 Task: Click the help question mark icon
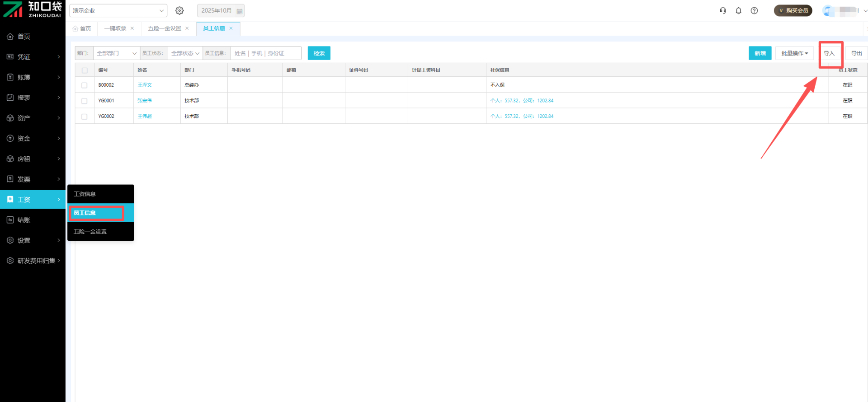pyautogui.click(x=754, y=10)
